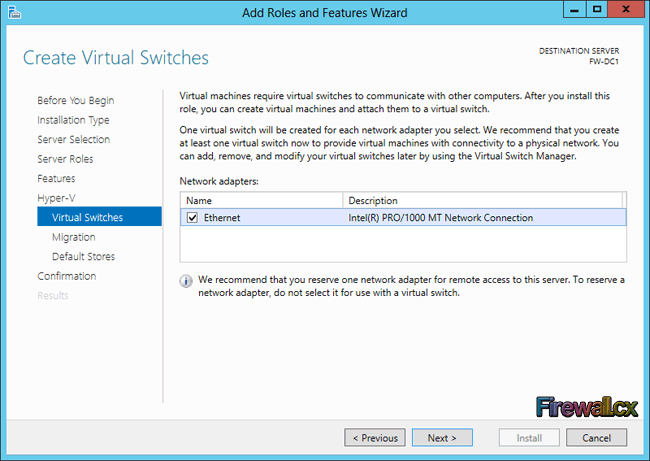Open Default Stores page
Screen dimensions: 650x461
pos(83,256)
